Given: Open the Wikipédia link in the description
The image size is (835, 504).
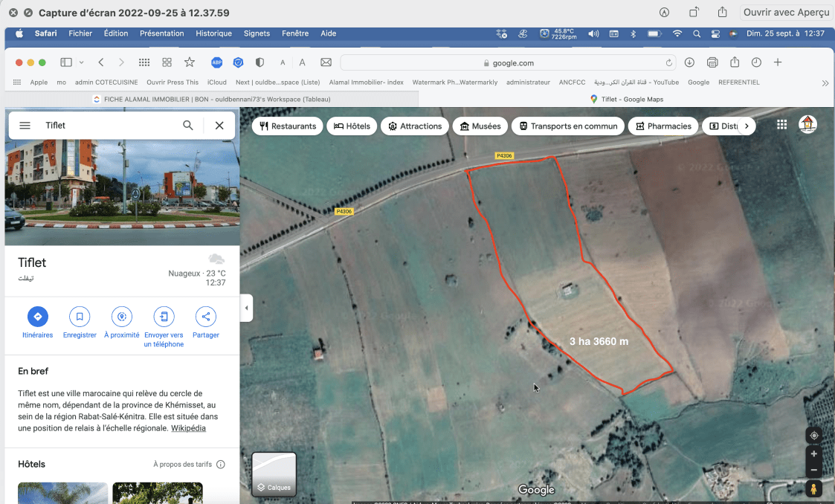Looking at the screenshot, I should pos(188,428).
